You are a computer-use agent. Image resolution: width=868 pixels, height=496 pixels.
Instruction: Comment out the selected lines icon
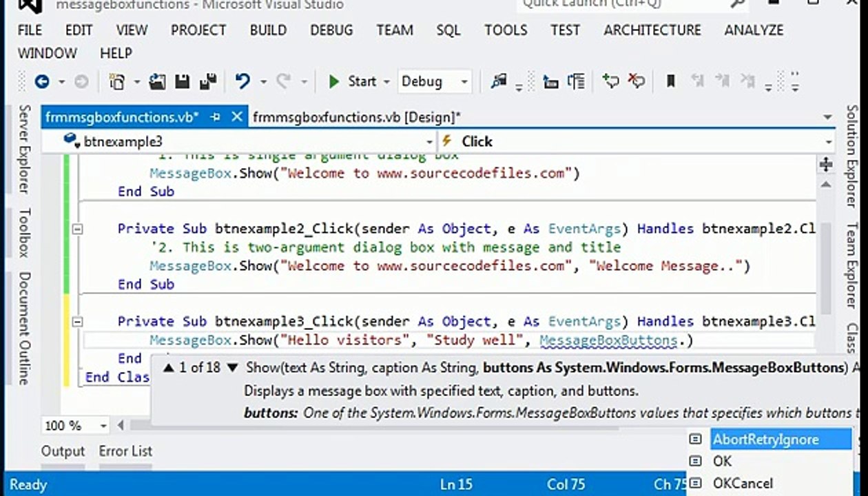tap(610, 81)
